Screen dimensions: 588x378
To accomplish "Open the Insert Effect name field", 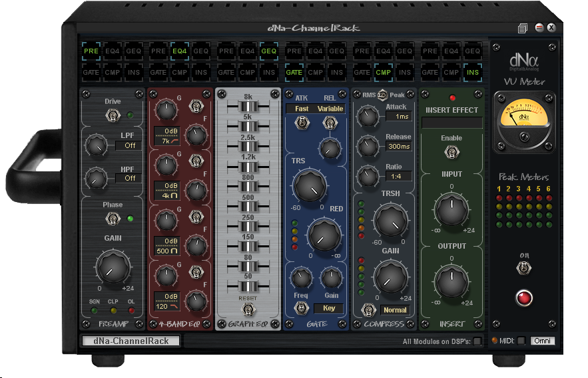I will click(x=452, y=123).
